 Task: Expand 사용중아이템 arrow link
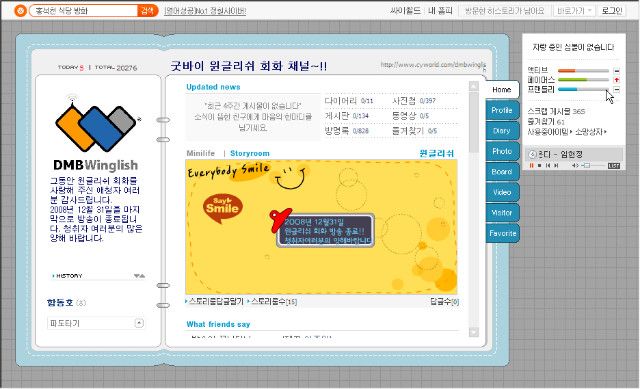tap(549, 132)
